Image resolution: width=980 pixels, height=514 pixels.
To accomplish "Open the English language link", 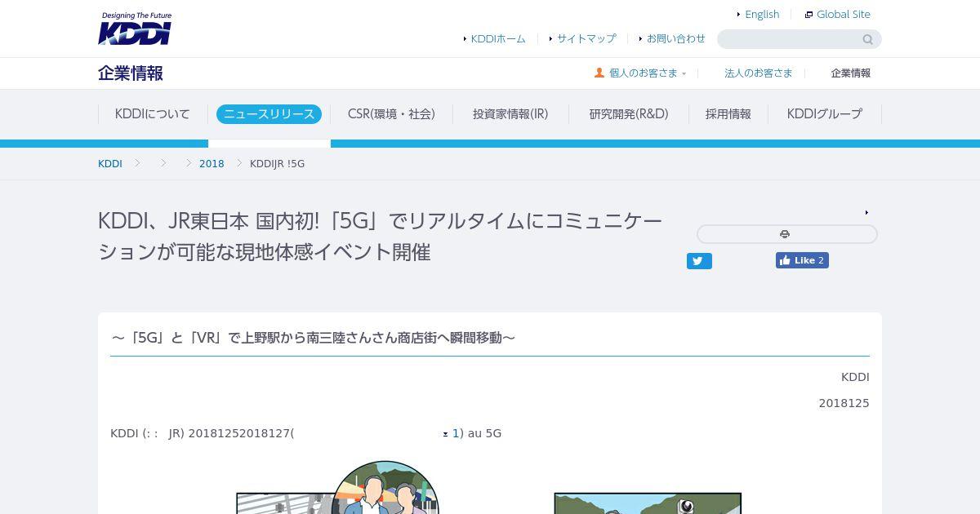I will [762, 14].
